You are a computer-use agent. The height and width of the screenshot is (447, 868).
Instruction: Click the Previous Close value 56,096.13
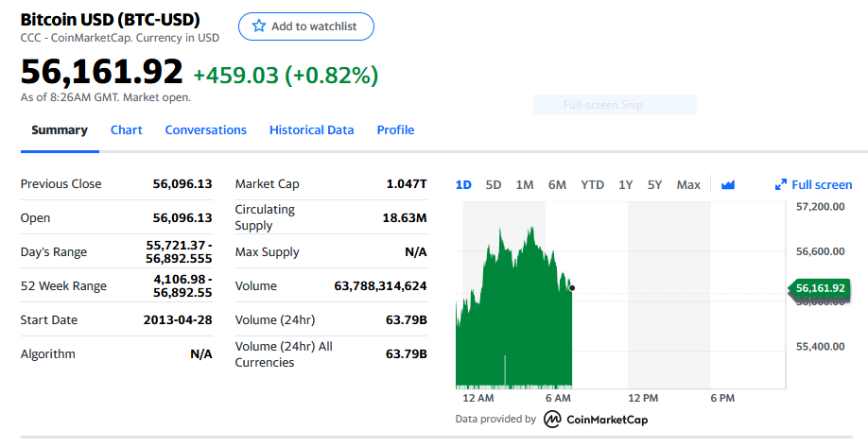tap(182, 183)
